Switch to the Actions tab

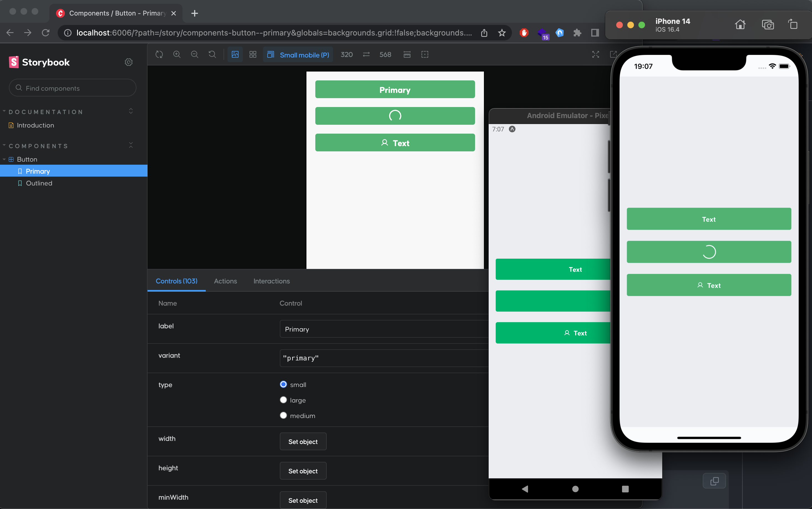[225, 281]
